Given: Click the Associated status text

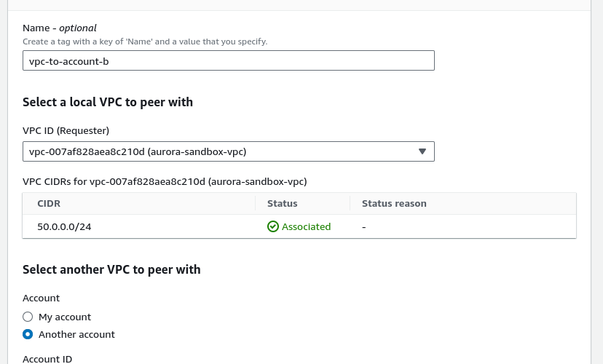Looking at the screenshot, I should (306, 226).
